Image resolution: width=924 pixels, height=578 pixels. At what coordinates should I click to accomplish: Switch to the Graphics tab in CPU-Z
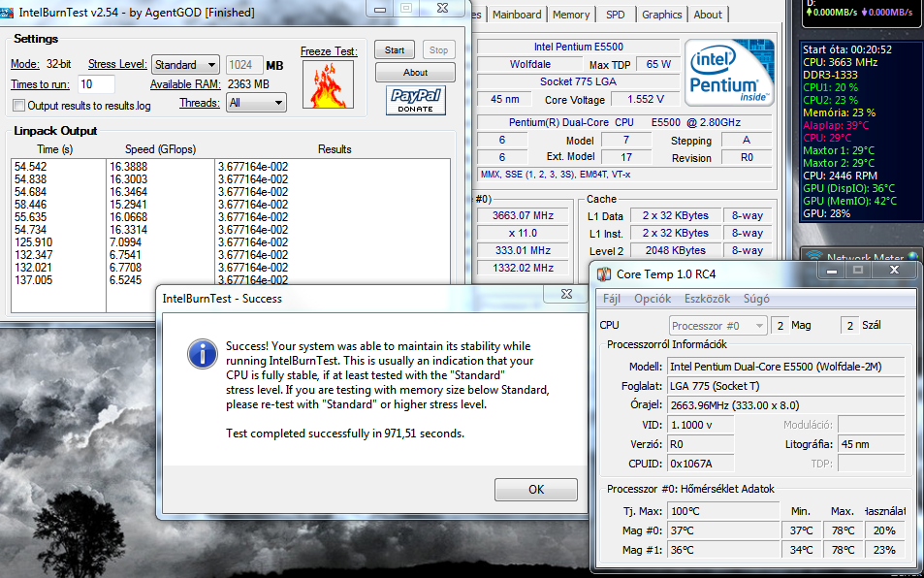pos(662,15)
